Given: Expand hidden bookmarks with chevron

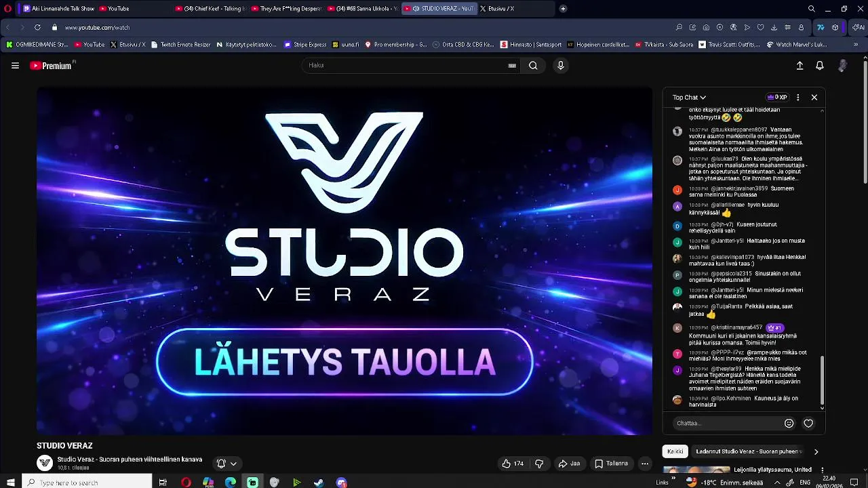Looking at the screenshot, I should (x=856, y=45).
